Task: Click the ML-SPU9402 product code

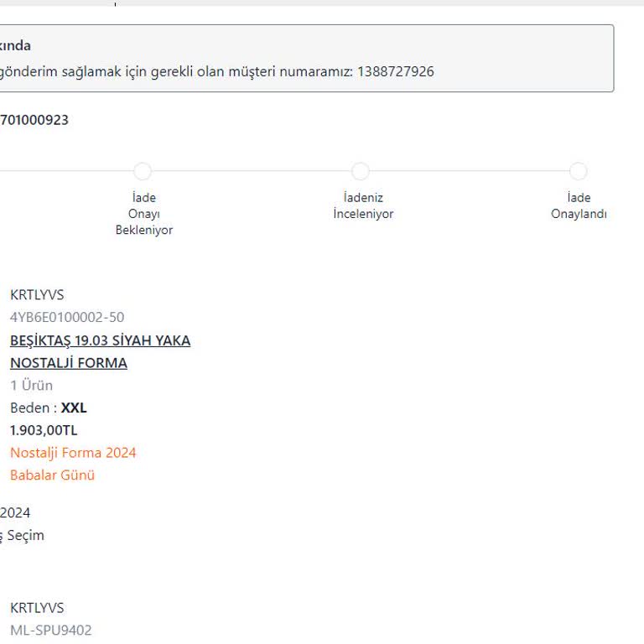Action: [x=51, y=630]
